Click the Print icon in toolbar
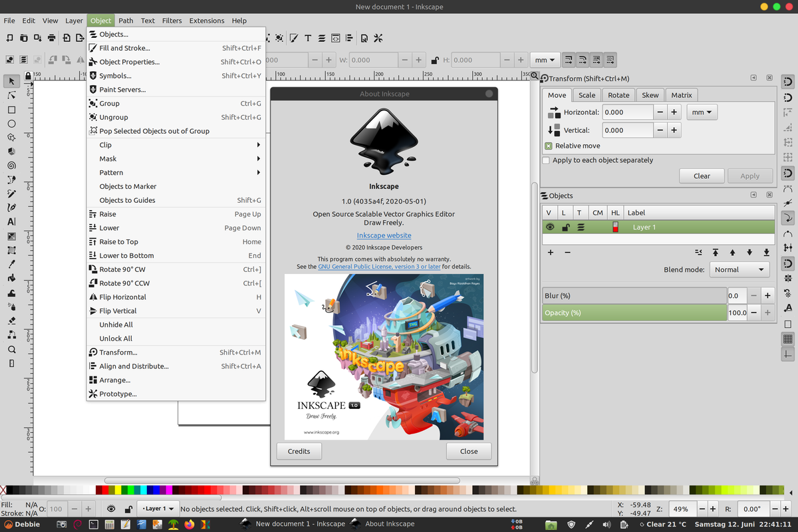This screenshot has height=532, width=798. (52, 38)
